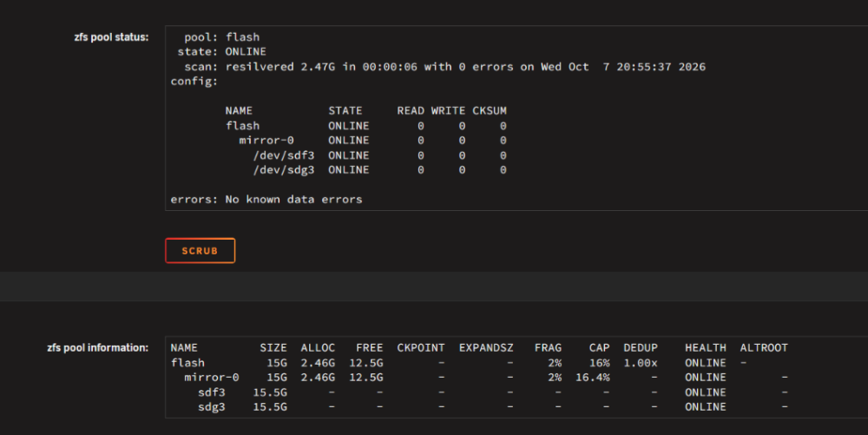
Task: Click the FREE column header
Action: (x=369, y=347)
